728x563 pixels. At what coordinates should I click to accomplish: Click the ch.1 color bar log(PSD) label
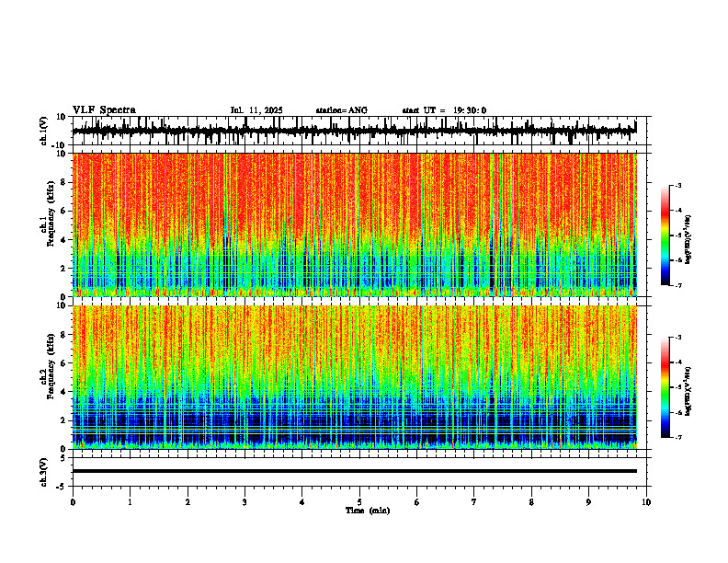click(x=688, y=240)
